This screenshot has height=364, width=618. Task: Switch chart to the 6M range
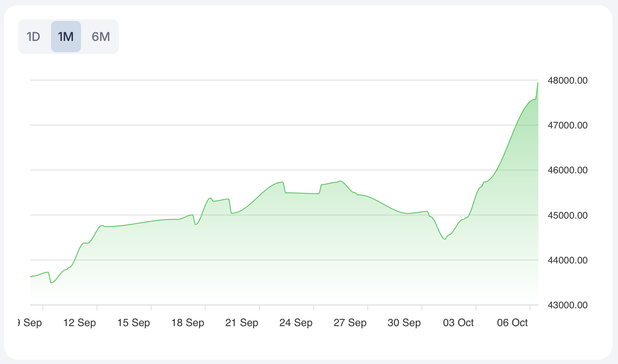point(101,37)
